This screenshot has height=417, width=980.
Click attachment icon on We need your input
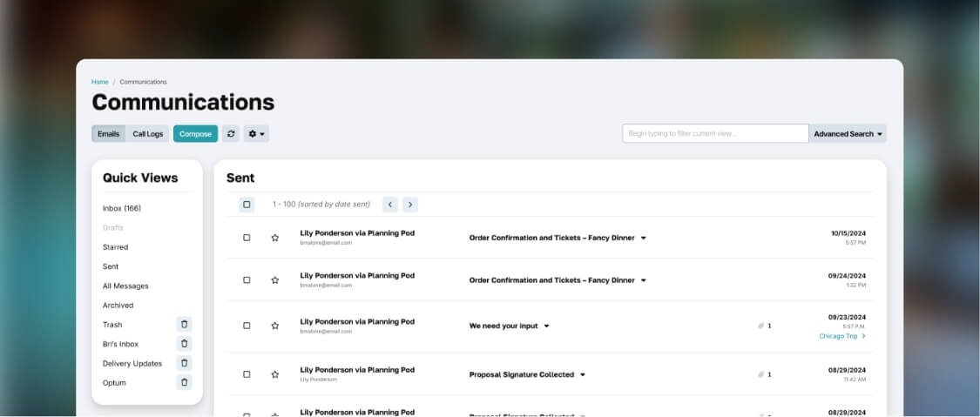pos(761,326)
